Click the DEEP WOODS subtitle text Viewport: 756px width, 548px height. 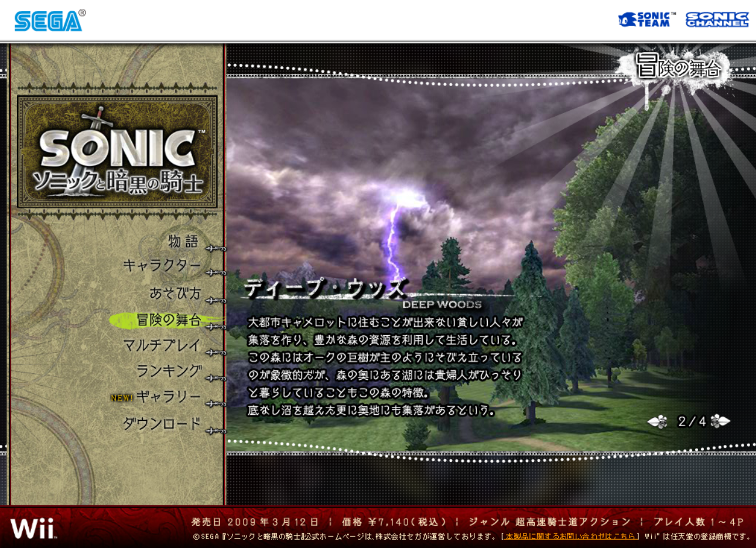pyautogui.click(x=442, y=304)
